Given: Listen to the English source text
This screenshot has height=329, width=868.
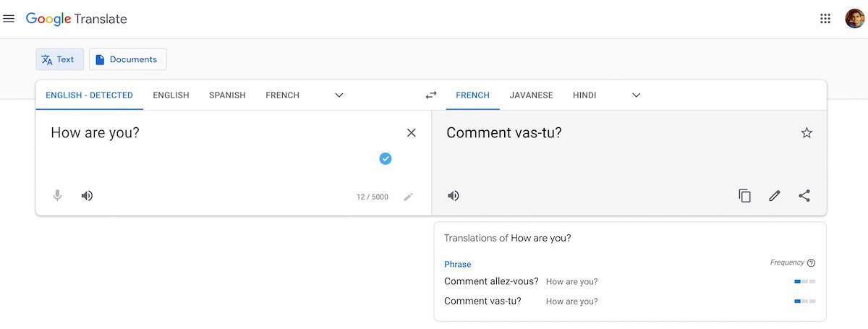Looking at the screenshot, I should coord(87,196).
